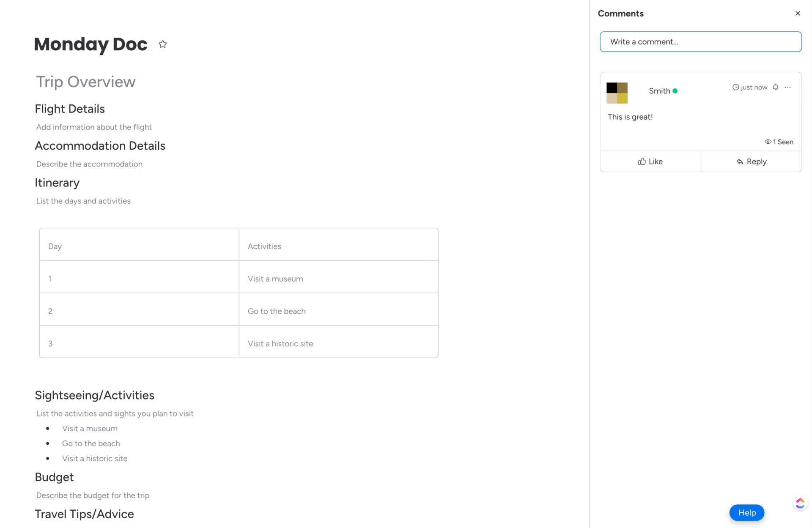Click the ClickUp floating icon
812x528 pixels.
point(800,503)
